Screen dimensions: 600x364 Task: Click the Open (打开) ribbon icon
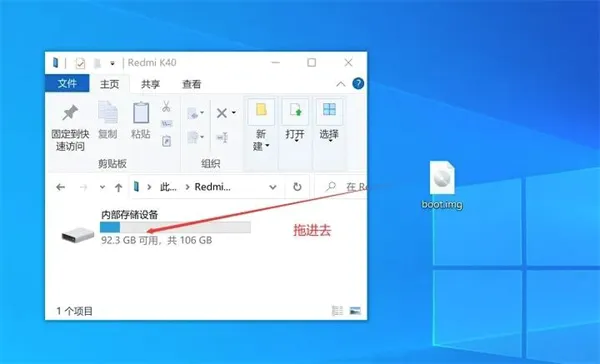tap(295, 111)
